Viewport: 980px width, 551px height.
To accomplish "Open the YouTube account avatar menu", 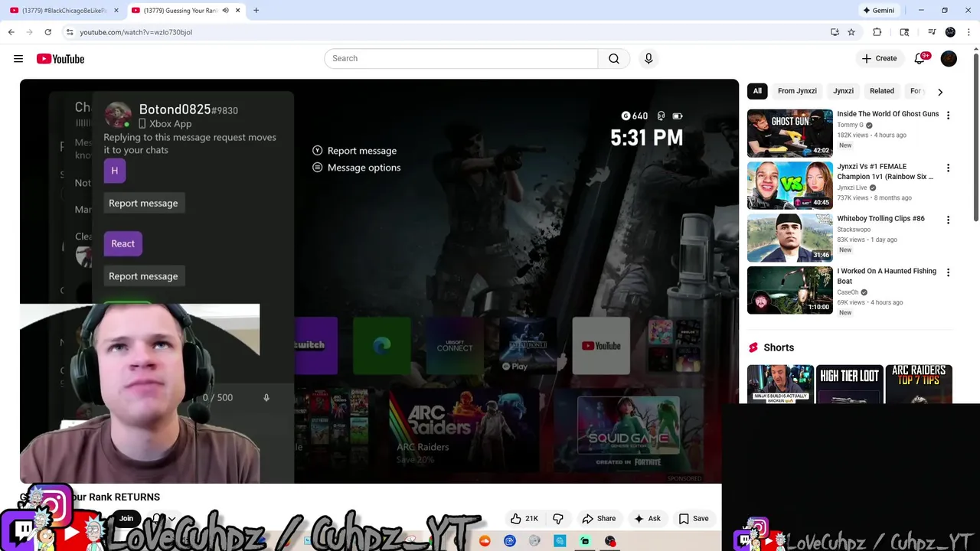I will (x=949, y=58).
